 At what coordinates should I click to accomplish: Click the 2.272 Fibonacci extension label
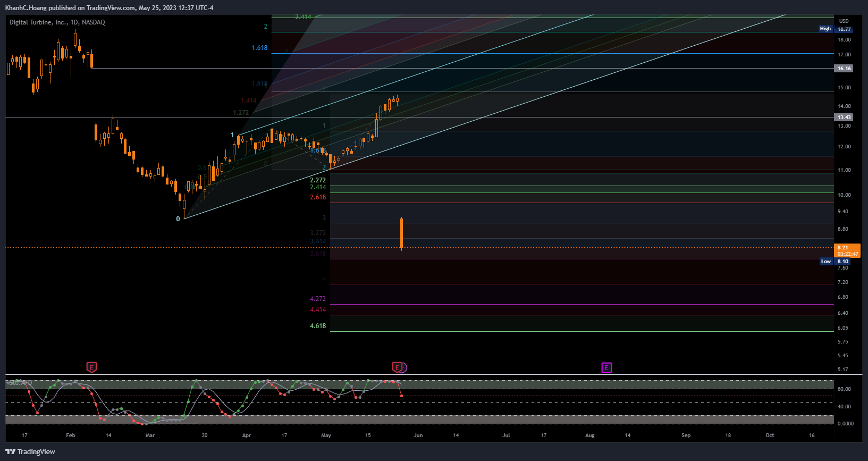click(x=318, y=180)
